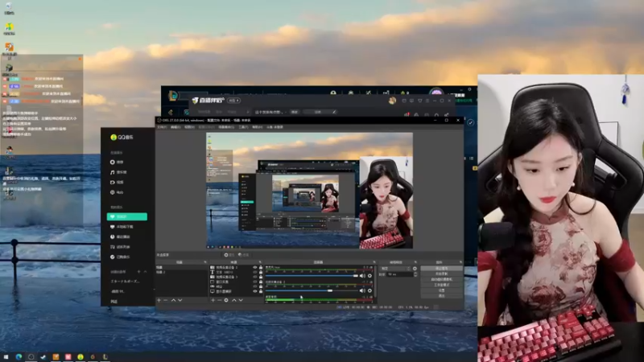This screenshot has height=362, width=644.
Task: Open the OBS Help menu
Action: click(257, 127)
